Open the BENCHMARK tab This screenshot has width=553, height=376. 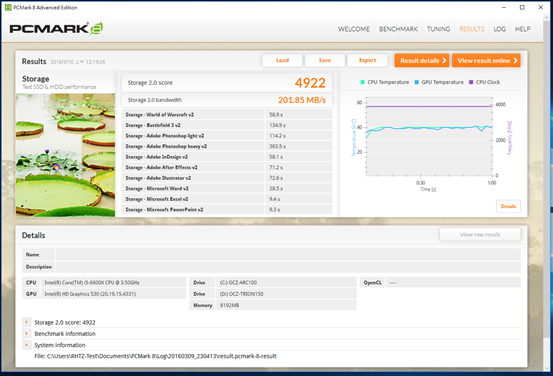click(x=398, y=29)
